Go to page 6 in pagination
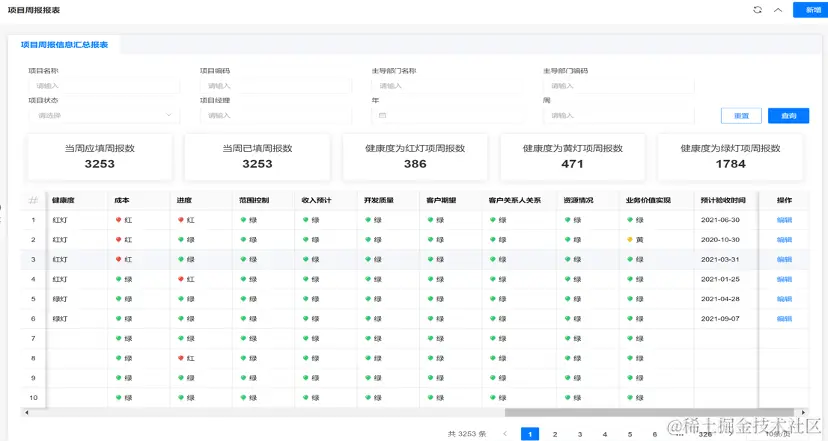Image resolution: width=828 pixels, height=442 pixels. coord(654,434)
